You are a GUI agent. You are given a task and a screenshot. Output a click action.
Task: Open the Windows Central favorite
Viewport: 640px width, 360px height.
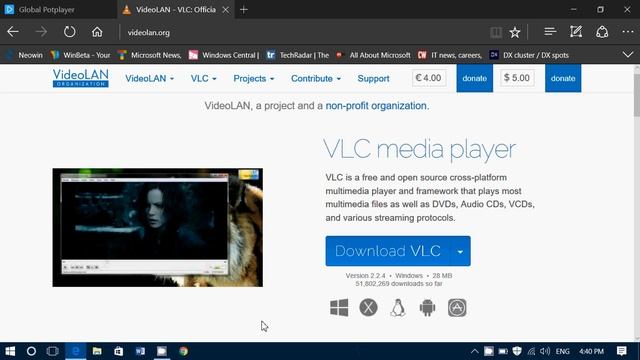224,55
